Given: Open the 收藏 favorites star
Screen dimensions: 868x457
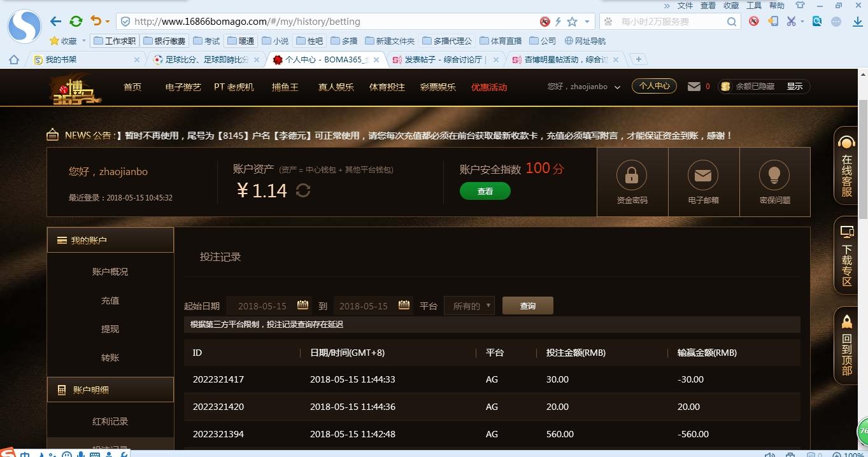Looking at the screenshot, I should pyautogui.click(x=55, y=41).
